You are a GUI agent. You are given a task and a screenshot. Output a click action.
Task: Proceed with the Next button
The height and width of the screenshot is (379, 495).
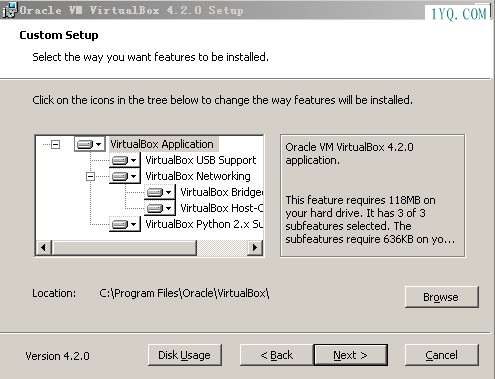[x=351, y=355]
